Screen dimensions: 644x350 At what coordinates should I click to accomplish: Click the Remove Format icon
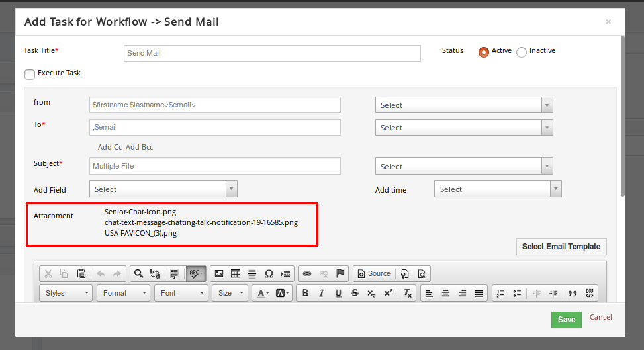click(x=408, y=293)
